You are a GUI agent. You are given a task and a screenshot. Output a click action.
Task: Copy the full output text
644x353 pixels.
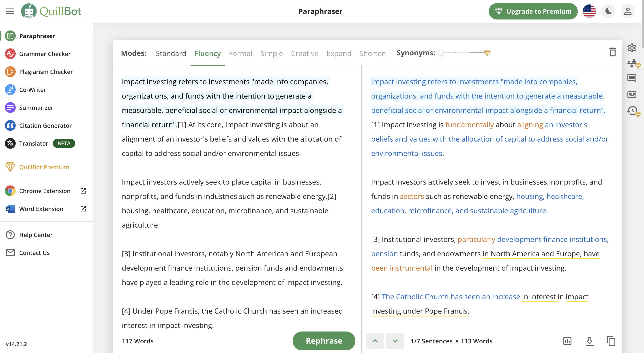pyautogui.click(x=611, y=341)
